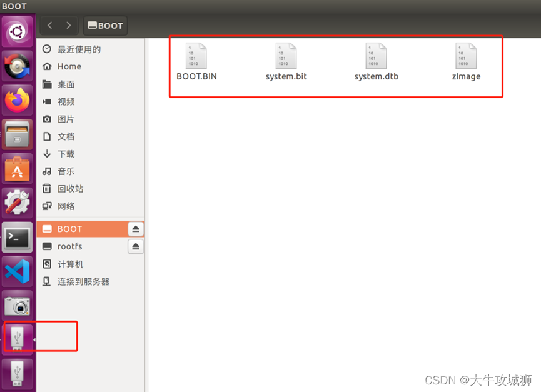Open 桌面 desktop folder in sidebar
The image size is (541, 392).
click(x=91, y=84)
